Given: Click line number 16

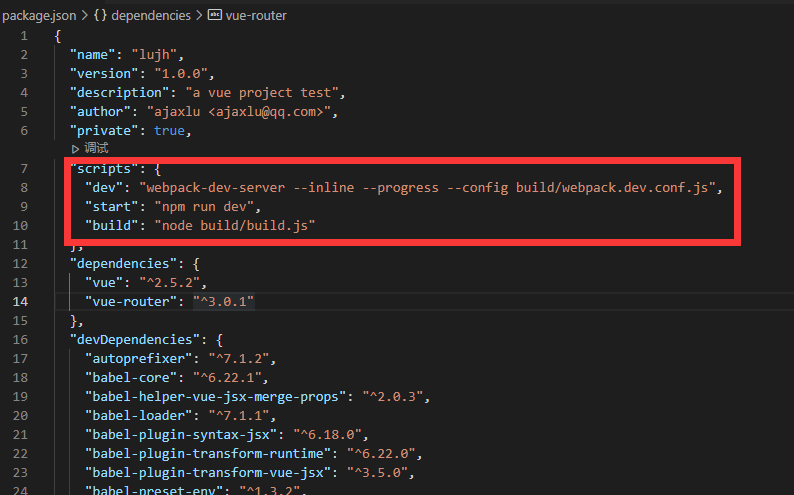Looking at the screenshot, I should [20, 340].
